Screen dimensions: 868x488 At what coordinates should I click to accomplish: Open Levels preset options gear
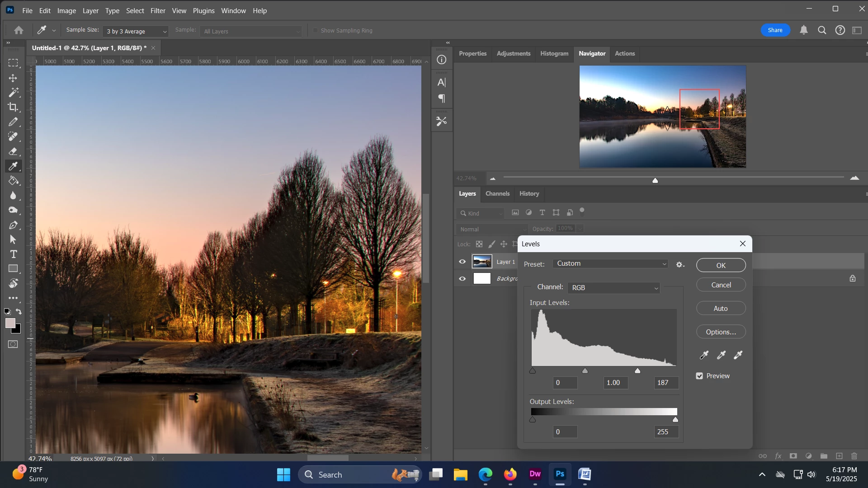pyautogui.click(x=680, y=265)
